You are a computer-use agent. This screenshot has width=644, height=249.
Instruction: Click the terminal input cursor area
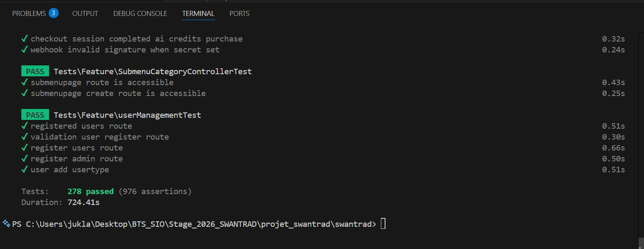pos(383,223)
